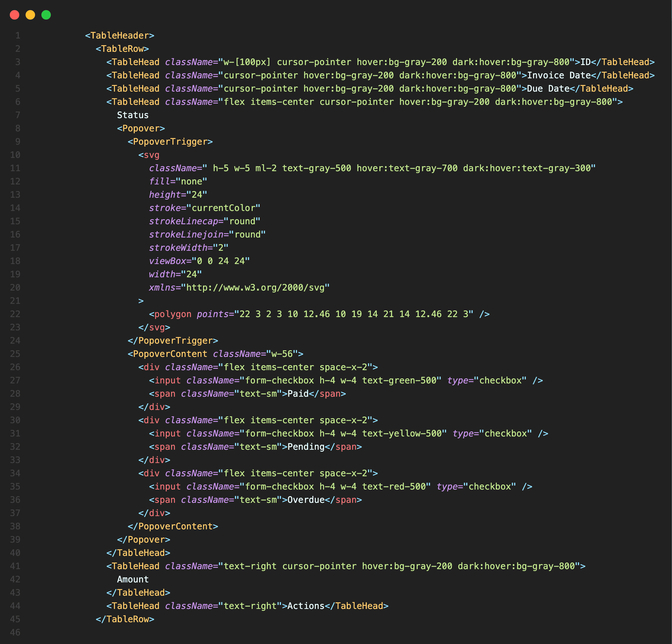Select the Popover opening tag on line 8
The image size is (672, 644).
click(x=141, y=128)
